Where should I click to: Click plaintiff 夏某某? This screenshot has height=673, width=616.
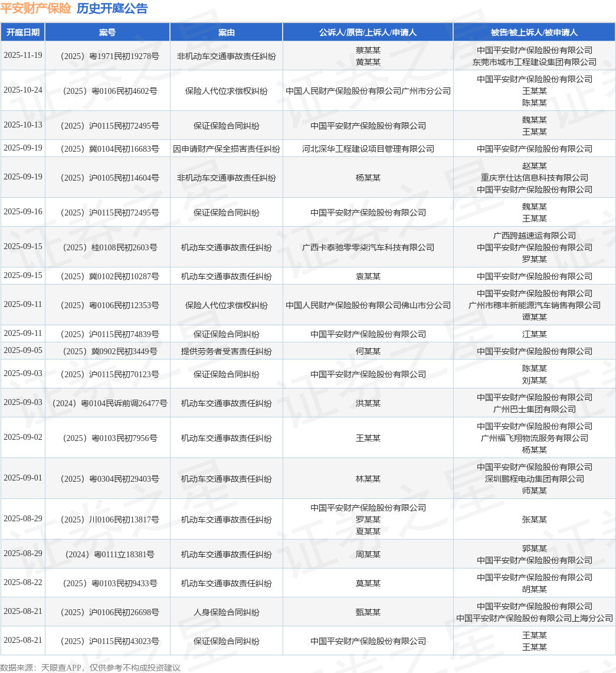(368, 531)
